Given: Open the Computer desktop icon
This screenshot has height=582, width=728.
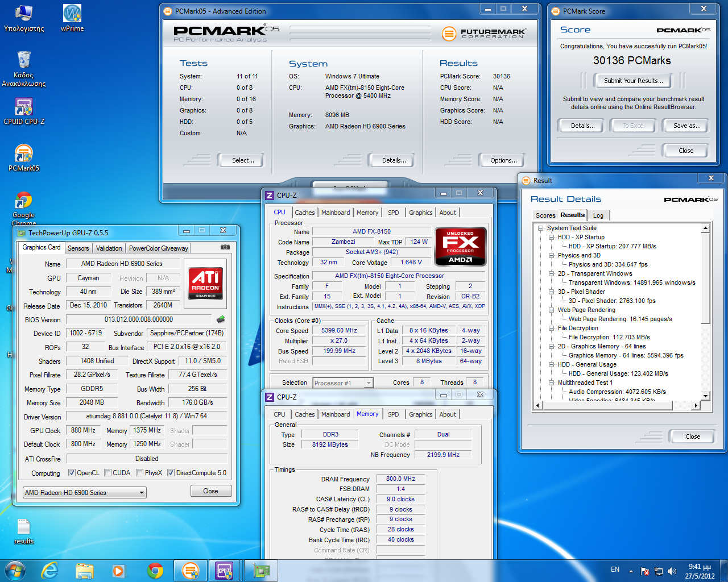Looking at the screenshot, I should click(24, 18).
